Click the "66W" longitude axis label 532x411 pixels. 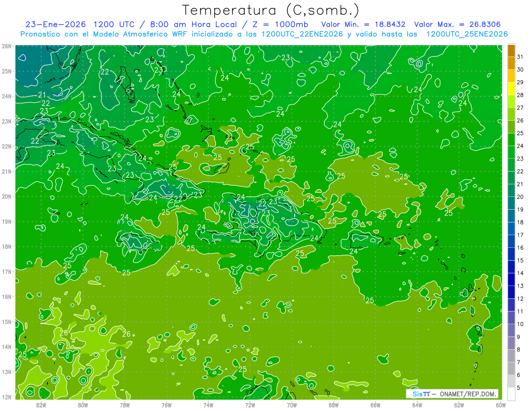pyautogui.click(x=376, y=404)
